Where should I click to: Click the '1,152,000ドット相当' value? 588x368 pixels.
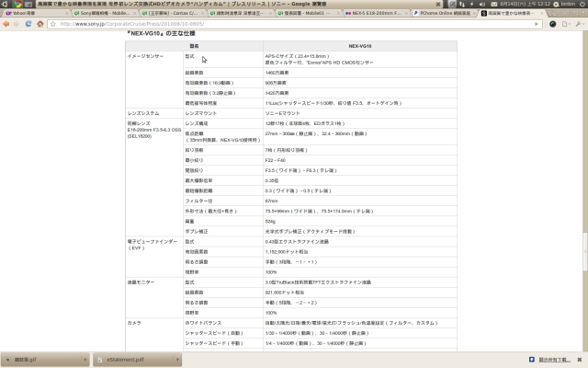click(287, 252)
